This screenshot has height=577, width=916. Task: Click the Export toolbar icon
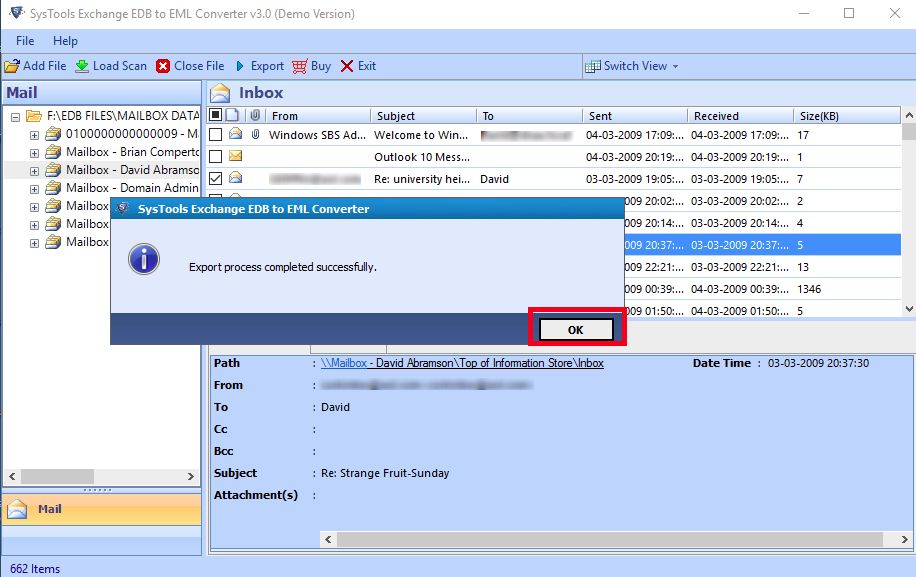[x=240, y=66]
